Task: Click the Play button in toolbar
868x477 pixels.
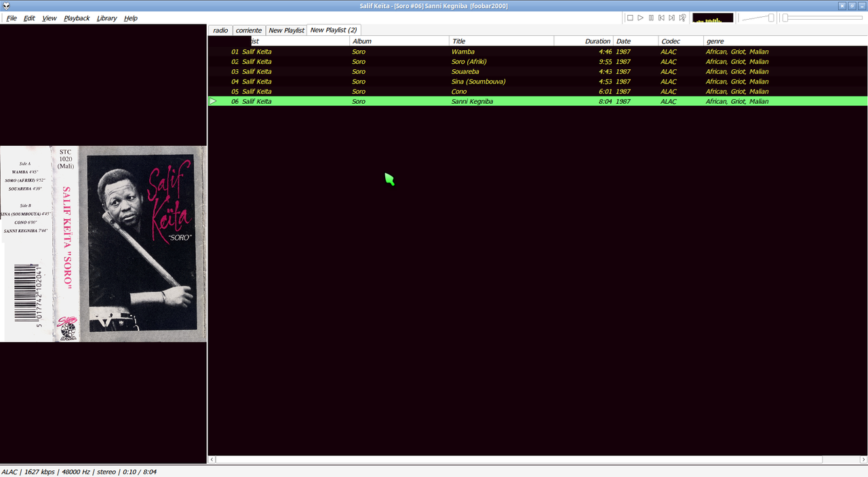Action: [640, 18]
